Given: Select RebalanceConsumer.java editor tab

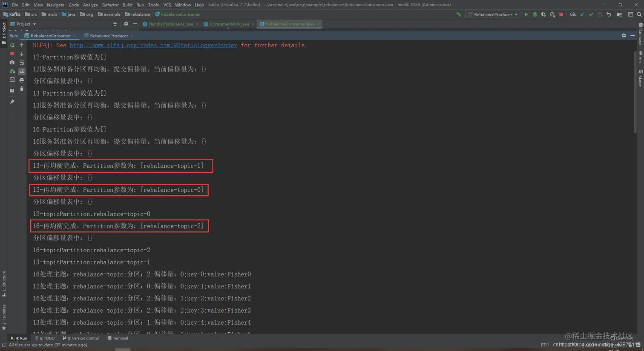Looking at the screenshot, I should (x=290, y=24).
